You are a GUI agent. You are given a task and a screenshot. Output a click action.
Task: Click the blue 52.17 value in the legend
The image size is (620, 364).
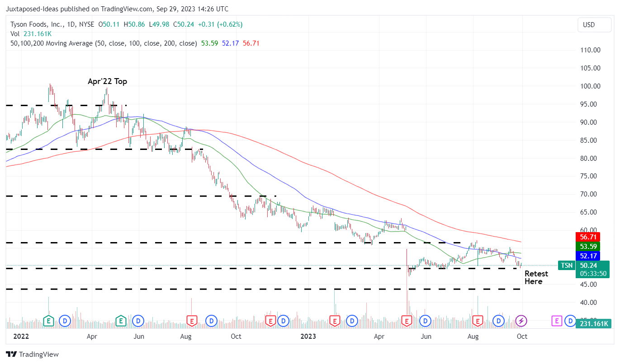click(231, 43)
